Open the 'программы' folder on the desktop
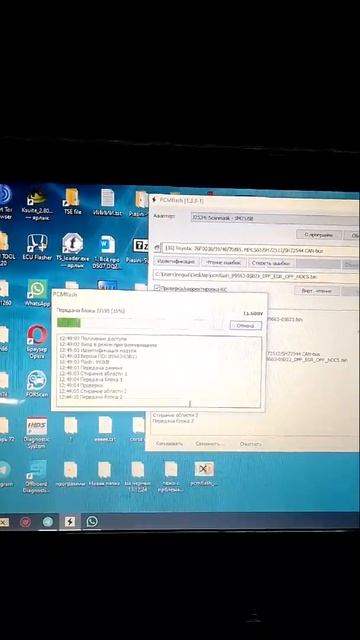The image size is (360, 640). pos(70,473)
